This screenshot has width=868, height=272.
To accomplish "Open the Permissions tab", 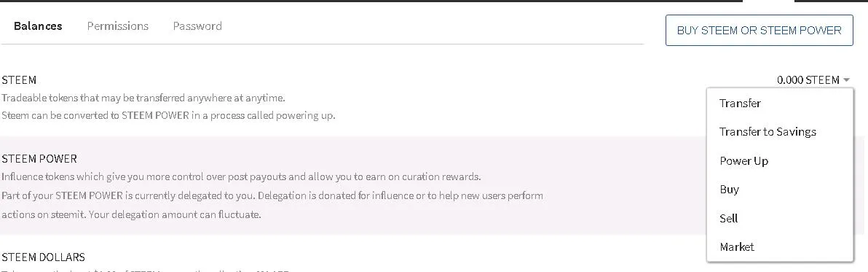I will (118, 26).
